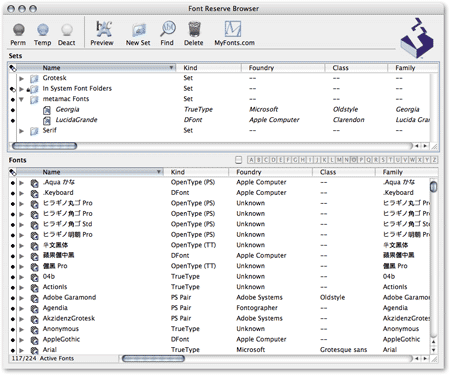The height and width of the screenshot is (375, 450).
Task: Toggle activation dot for 04b font
Action: 13,277
